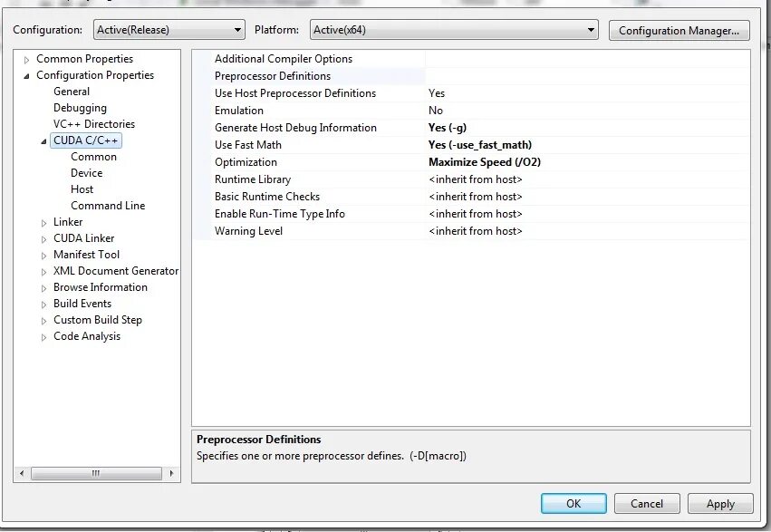The width and height of the screenshot is (771, 532).
Task: Click Enable Run-Time Type Info property
Action: [280, 214]
